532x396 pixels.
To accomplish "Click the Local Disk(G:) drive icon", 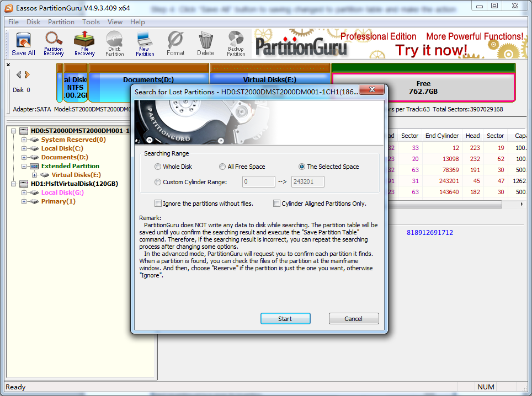I will [x=34, y=192].
